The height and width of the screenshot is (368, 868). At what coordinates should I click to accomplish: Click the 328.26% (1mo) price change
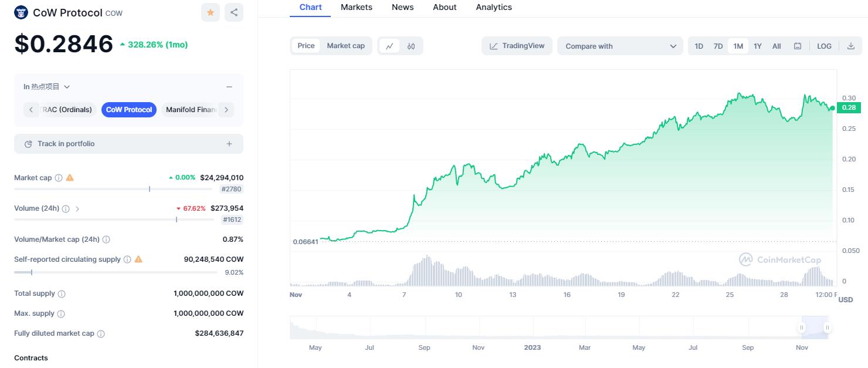pos(154,45)
